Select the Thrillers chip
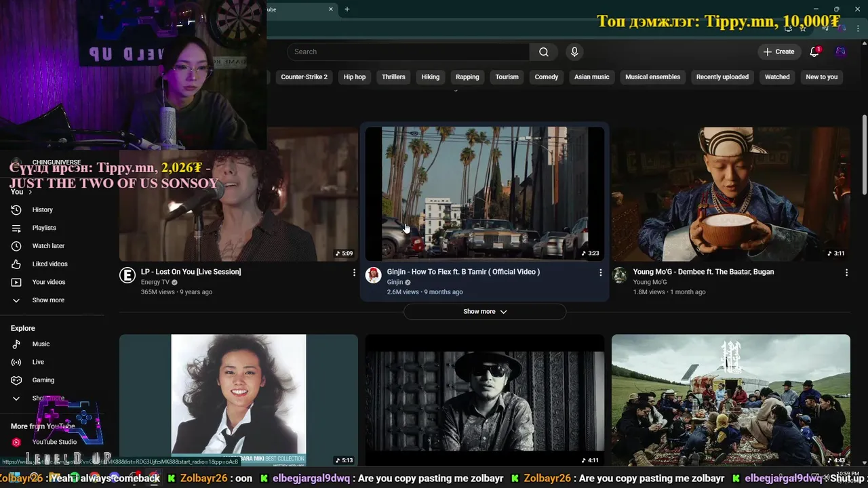The width and height of the screenshot is (868, 488). (393, 77)
